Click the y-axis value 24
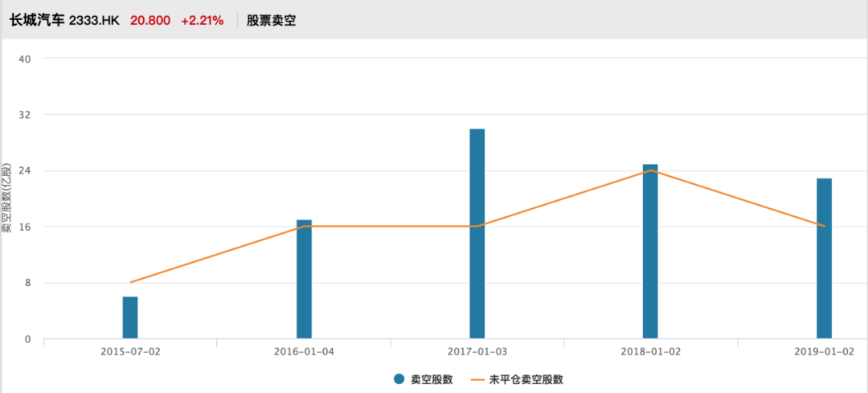The height and width of the screenshot is (393, 868). click(x=26, y=170)
